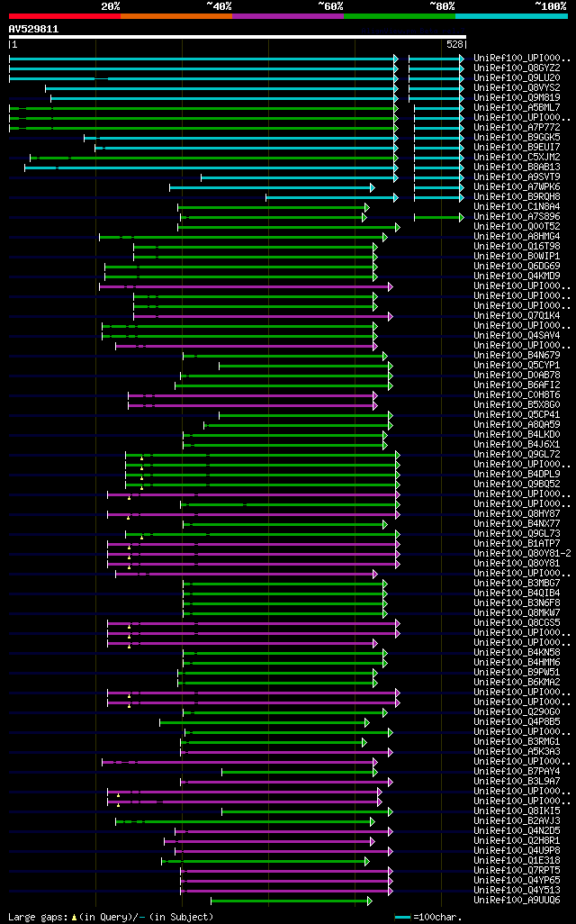
Task: Select the UniRef100_B8AB13 label
Action: point(517,168)
